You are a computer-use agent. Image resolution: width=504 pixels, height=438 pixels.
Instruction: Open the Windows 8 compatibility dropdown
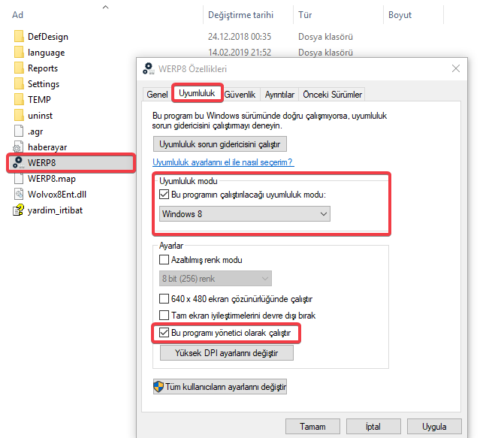tap(245, 214)
